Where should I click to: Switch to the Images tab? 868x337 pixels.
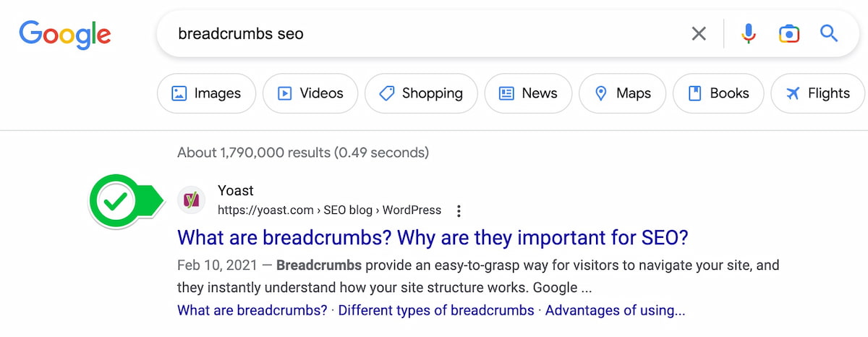click(x=206, y=93)
